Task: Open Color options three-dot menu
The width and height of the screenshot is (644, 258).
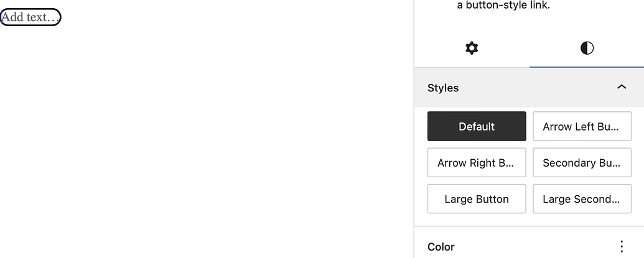Action: pos(622,247)
